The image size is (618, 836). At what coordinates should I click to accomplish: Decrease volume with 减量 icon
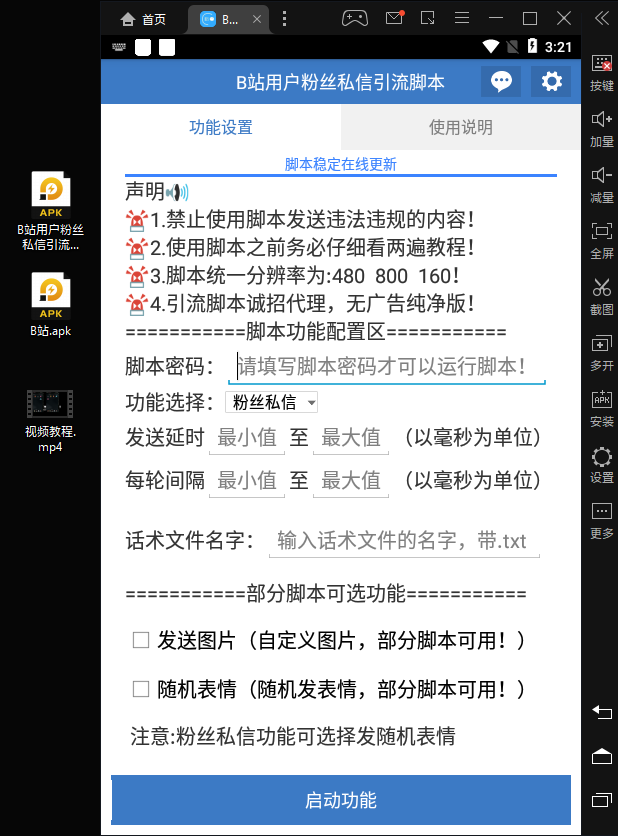click(601, 184)
